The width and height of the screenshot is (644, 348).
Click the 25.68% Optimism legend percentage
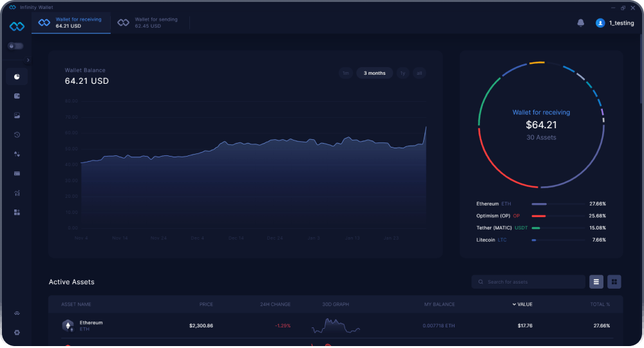tap(598, 216)
